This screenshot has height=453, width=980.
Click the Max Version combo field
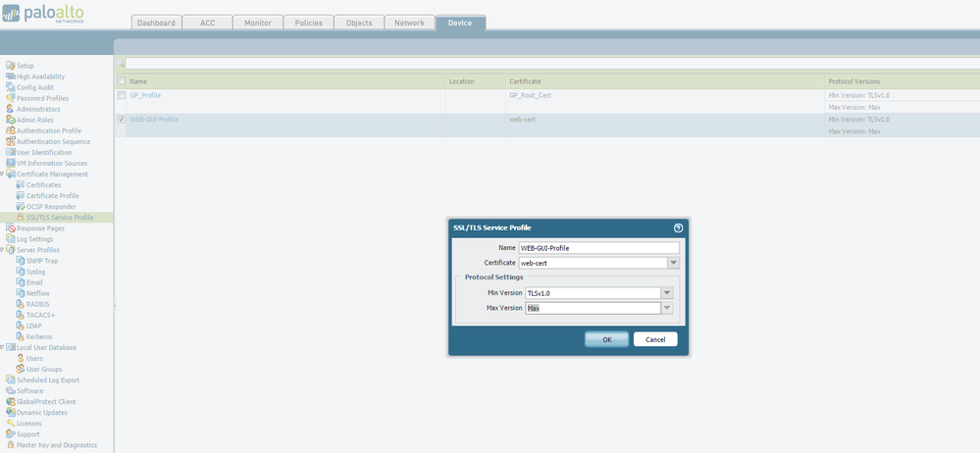click(x=593, y=308)
